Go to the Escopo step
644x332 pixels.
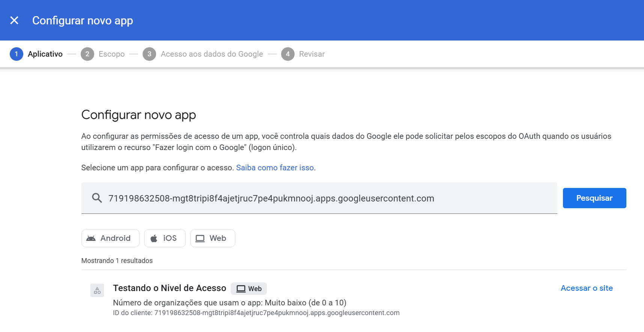[x=111, y=54]
